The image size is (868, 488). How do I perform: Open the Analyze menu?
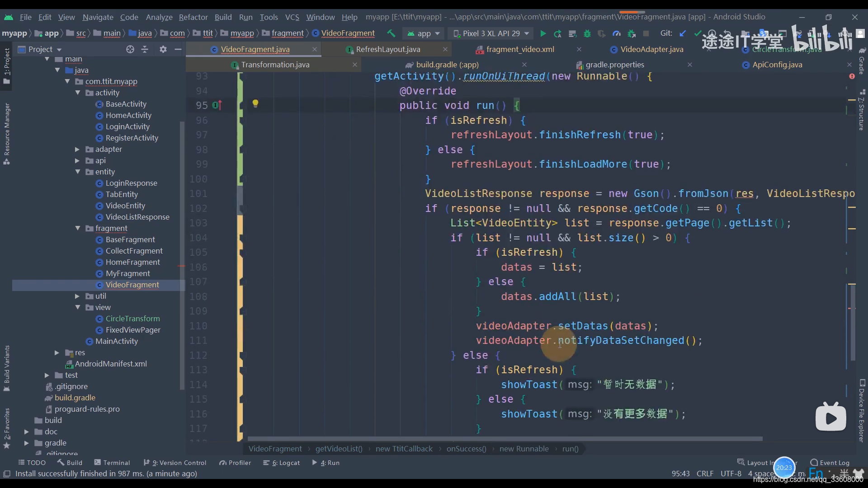159,17
